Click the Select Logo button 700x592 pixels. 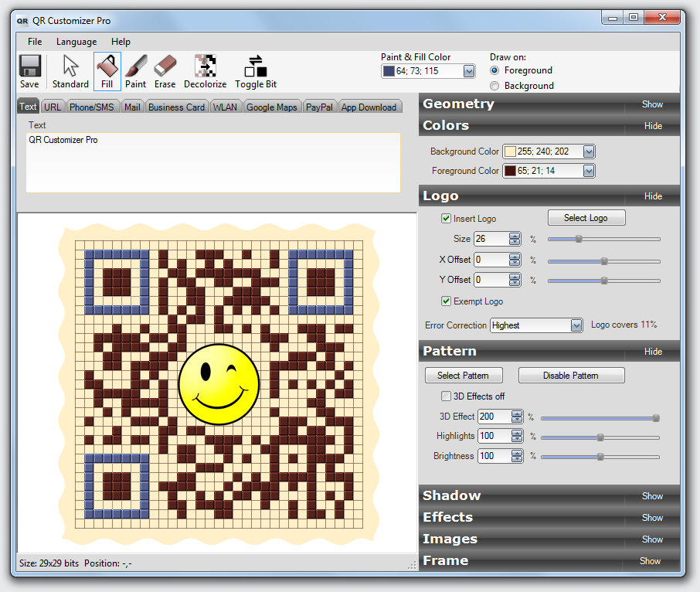point(586,218)
